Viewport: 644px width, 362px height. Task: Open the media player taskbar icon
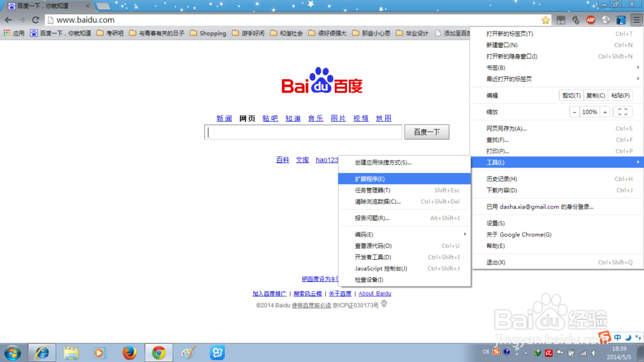[99, 353]
